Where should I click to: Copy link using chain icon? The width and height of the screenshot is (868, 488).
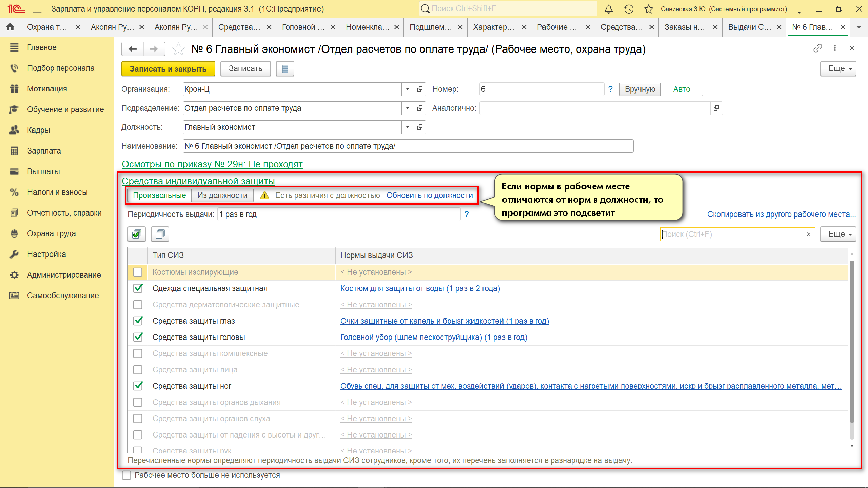tap(817, 48)
